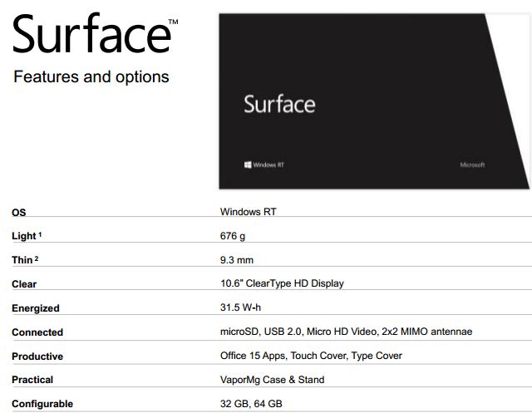Select the 'Practical' row label
This screenshot has height=413, width=532.
point(32,380)
